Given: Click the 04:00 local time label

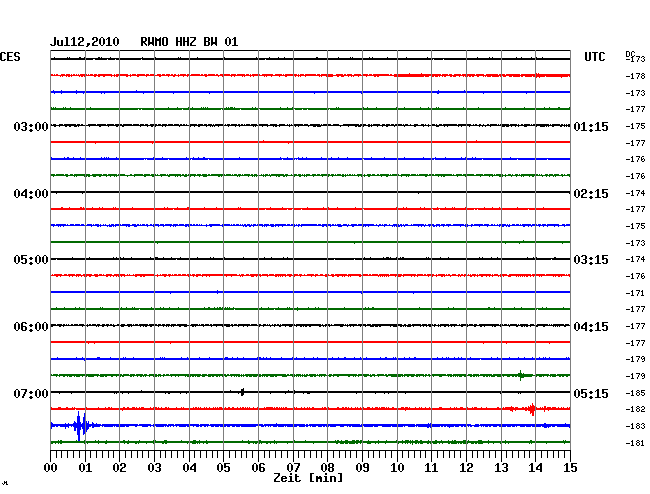Looking at the screenshot, I should (31, 194).
